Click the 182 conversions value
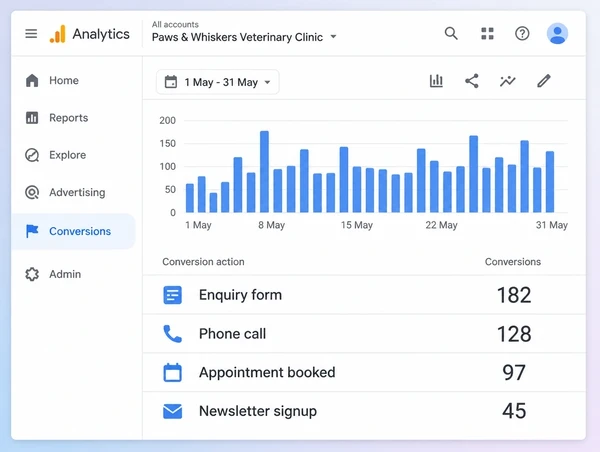Screen dimensions: 600x452 click(x=514, y=295)
